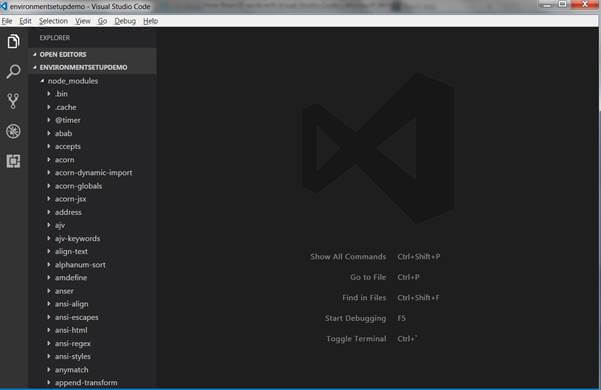This screenshot has height=390, width=601.
Task: Select the anser folder
Action: 64,291
